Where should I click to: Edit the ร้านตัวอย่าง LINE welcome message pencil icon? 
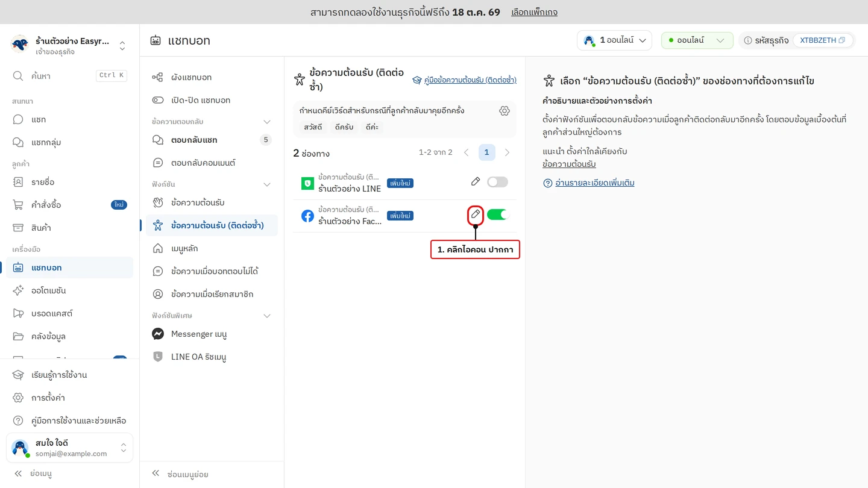coord(476,182)
